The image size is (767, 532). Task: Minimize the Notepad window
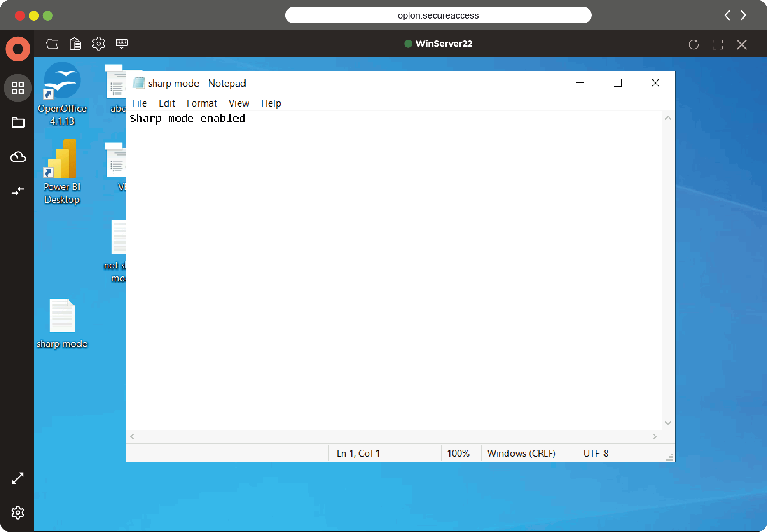(x=580, y=83)
